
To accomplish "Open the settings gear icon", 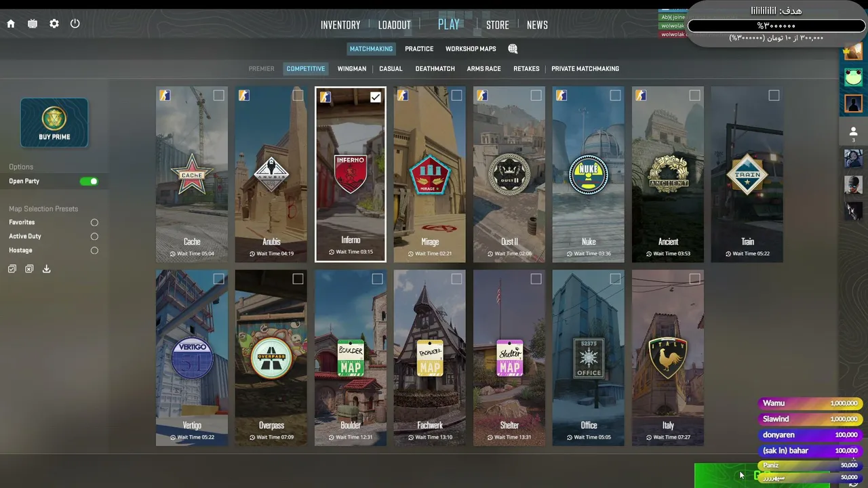I will 54,24.
